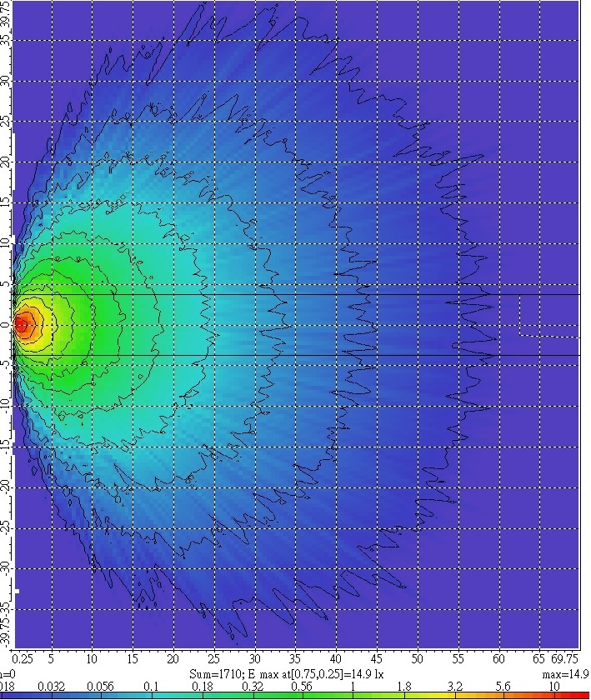
Task: Click color scale value 0.056
Action: pyautogui.click(x=101, y=686)
